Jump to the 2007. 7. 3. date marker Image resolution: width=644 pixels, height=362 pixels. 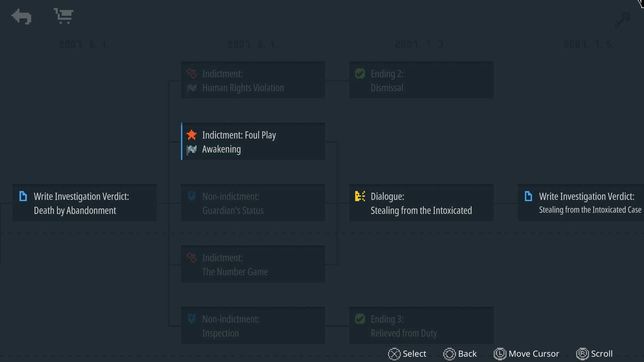coord(420,45)
